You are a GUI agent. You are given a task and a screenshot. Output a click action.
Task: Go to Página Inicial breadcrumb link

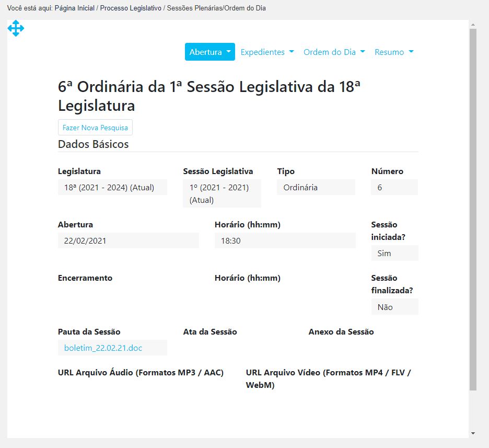pos(75,8)
